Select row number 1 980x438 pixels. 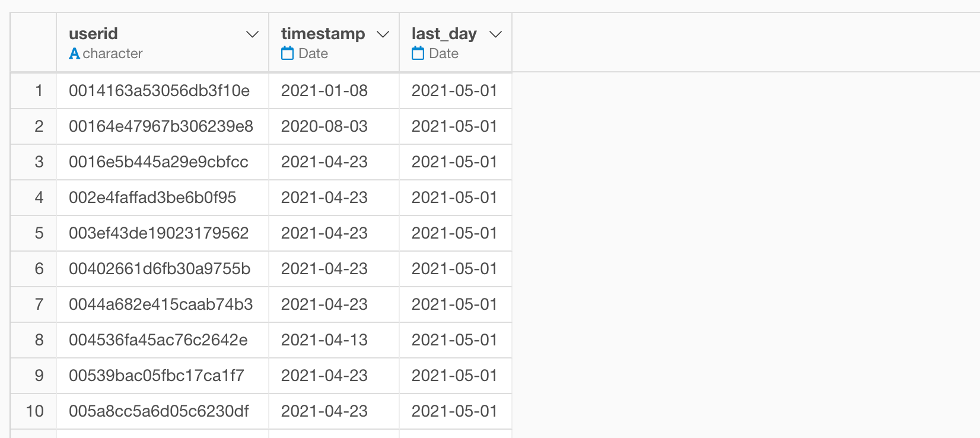point(39,91)
